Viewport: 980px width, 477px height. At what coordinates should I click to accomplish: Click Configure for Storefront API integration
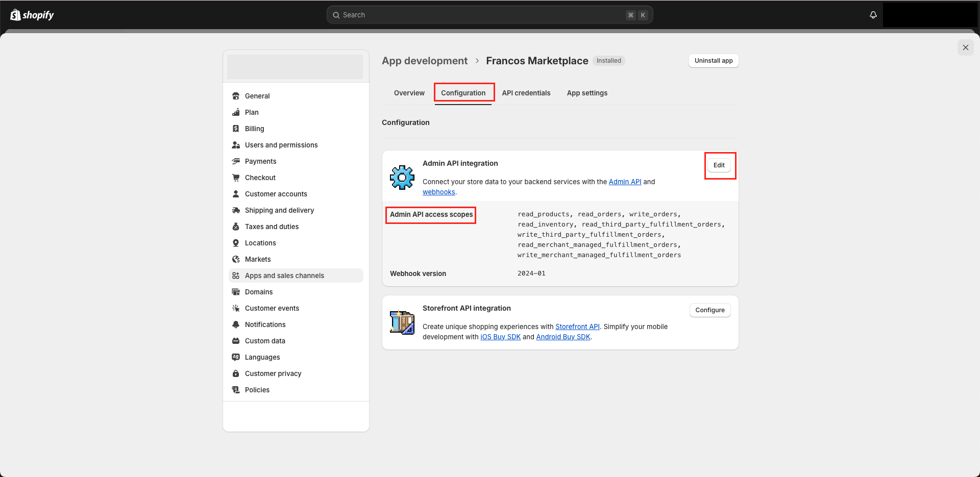pyautogui.click(x=710, y=310)
